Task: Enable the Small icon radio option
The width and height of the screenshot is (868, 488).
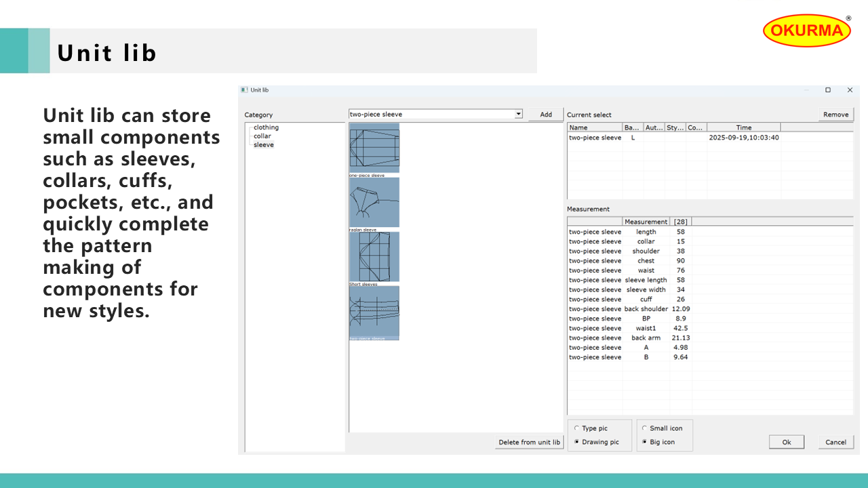Action: [x=644, y=428]
